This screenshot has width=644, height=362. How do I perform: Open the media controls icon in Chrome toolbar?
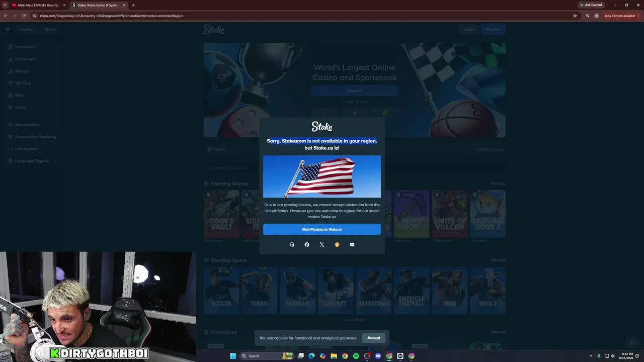588,16
